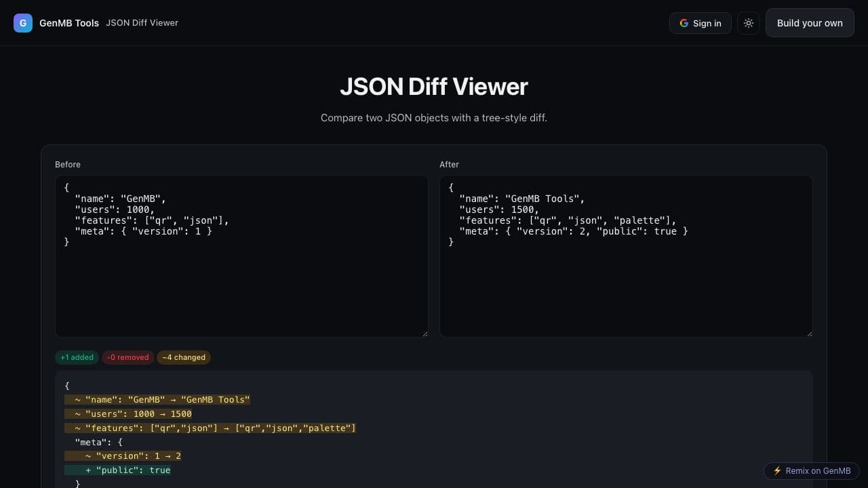Click the GenMB Tools logo icon
This screenshot has width=868, height=488.
click(23, 23)
